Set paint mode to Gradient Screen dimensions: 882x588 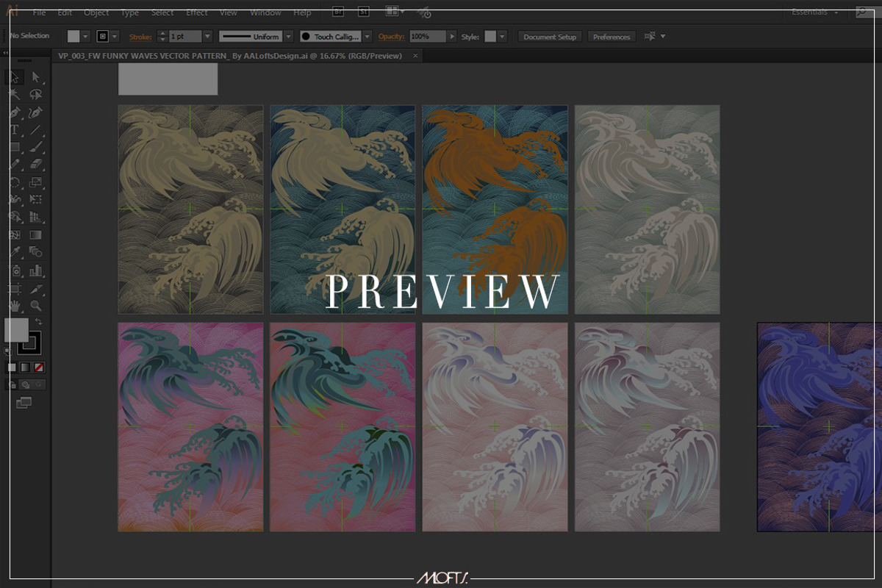pos(25,367)
